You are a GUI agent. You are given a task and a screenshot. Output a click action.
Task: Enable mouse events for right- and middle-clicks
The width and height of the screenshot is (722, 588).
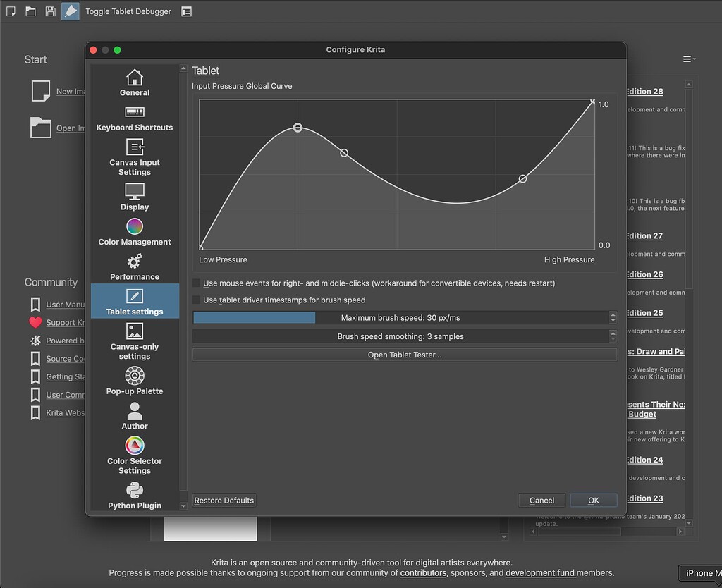[197, 283]
